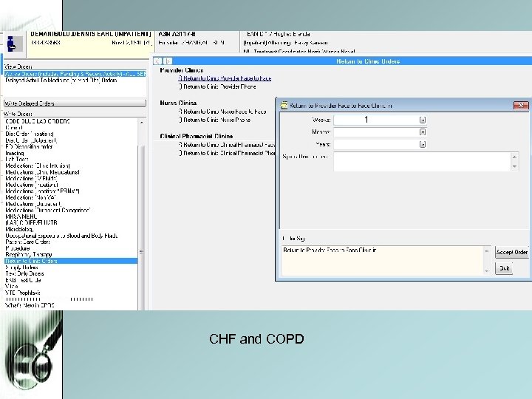Select Medications (Clinic Medications)
This screenshot has width=532, height=399.
click(42, 172)
